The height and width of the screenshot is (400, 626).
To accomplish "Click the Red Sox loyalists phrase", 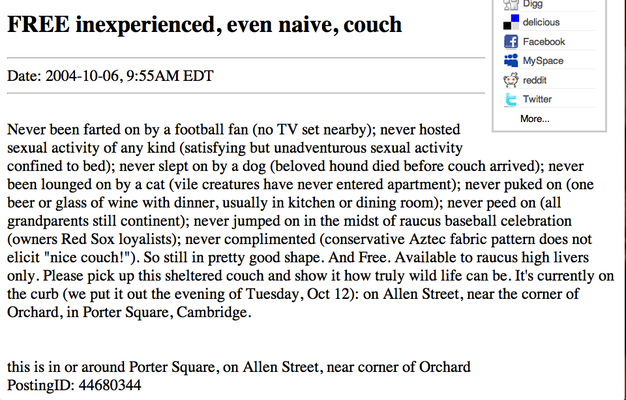I will [x=117, y=239].
